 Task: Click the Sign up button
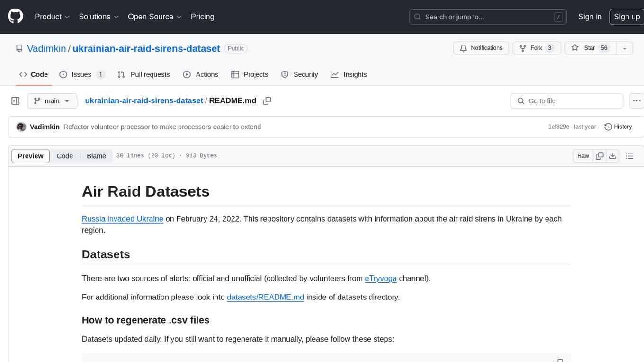626,17
